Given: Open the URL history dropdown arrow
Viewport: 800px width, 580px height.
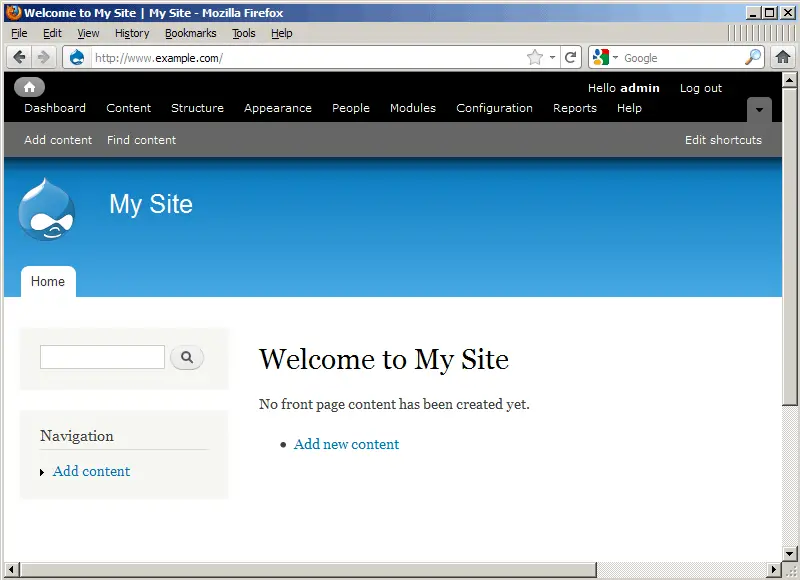Looking at the screenshot, I should click(x=553, y=58).
